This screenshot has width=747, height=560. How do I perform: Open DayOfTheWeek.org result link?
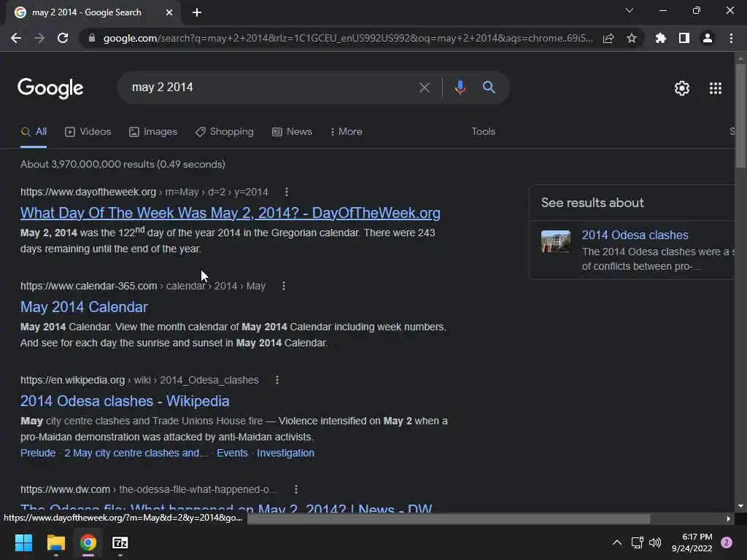click(x=230, y=213)
